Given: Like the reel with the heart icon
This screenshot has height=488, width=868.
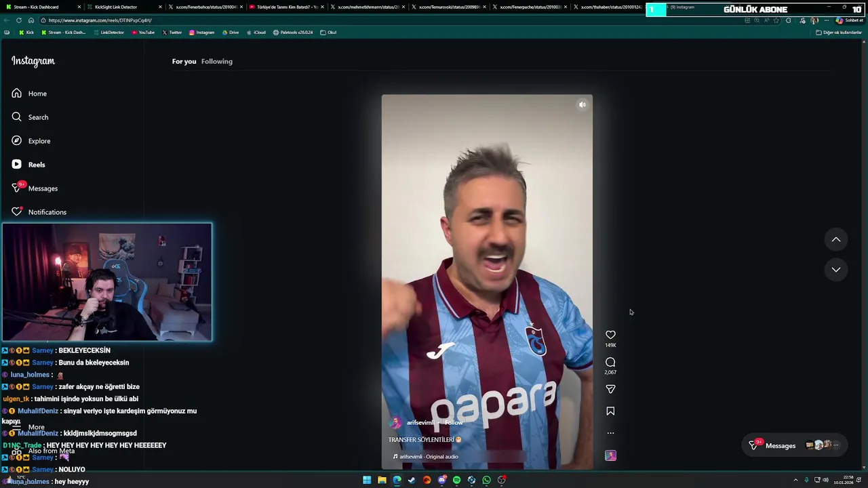Looking at the screenshot, I should click(x=610, y=335).
